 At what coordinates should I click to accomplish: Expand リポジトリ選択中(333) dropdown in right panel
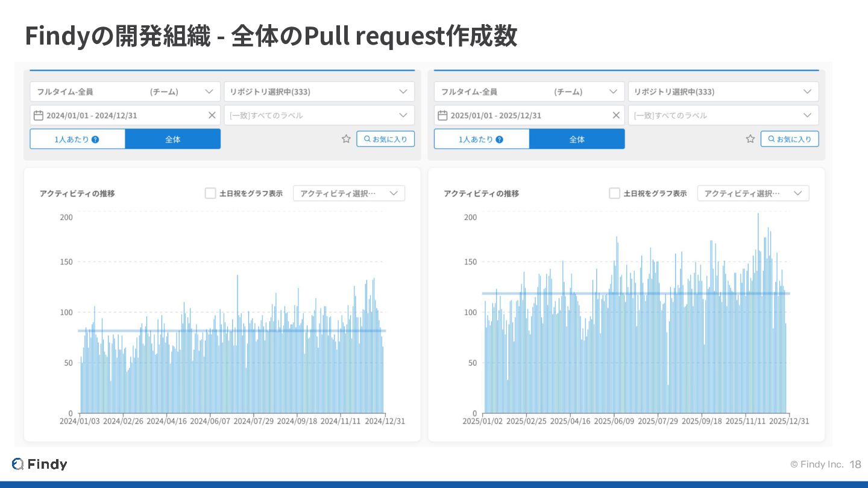point(723,92)
